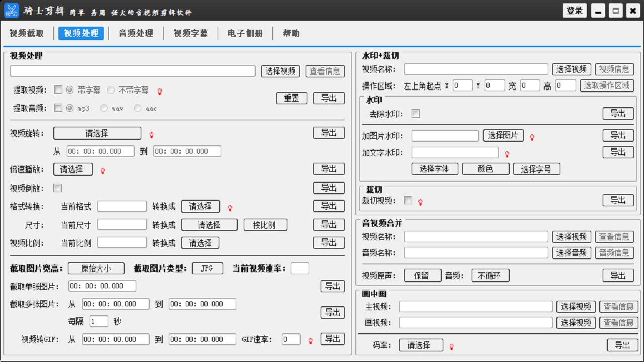The image size is (644, 362).
Task: Click the hint icon beside GIF速率
Action: tap(311, 339)
